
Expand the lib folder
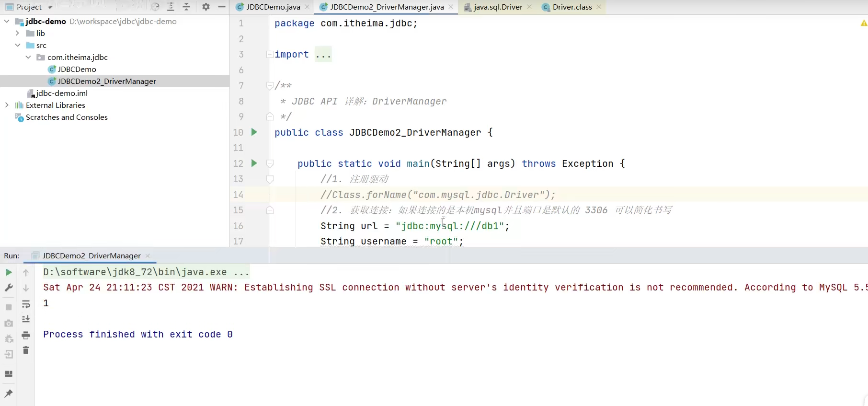coord(17,33)
